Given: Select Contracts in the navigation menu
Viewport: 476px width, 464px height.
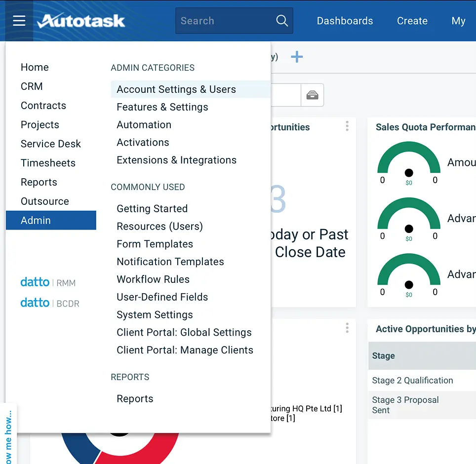Looking at the screenshot, I should 43,105.
